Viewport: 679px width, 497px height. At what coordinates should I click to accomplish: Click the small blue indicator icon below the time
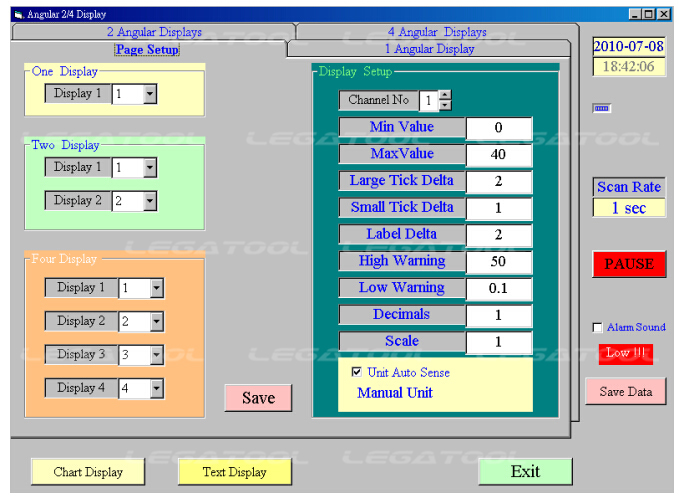point(601,108)
